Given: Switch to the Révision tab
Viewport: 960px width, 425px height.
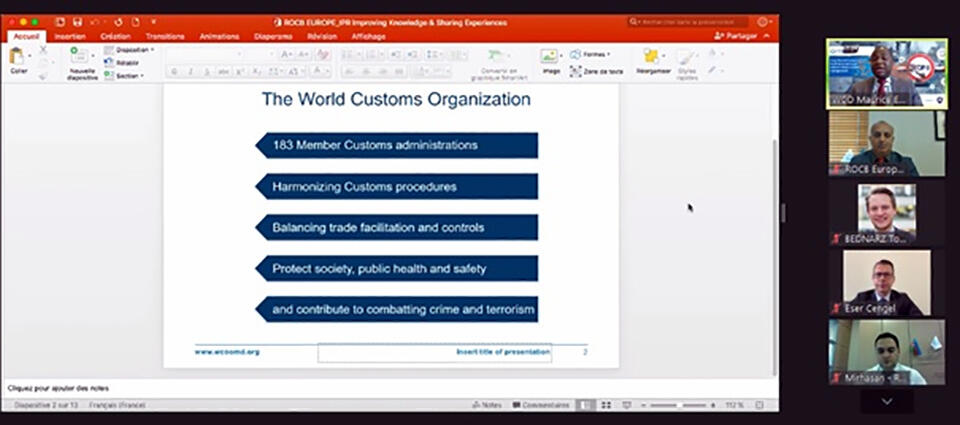Looking at the screenshot, I should (322, 37).
